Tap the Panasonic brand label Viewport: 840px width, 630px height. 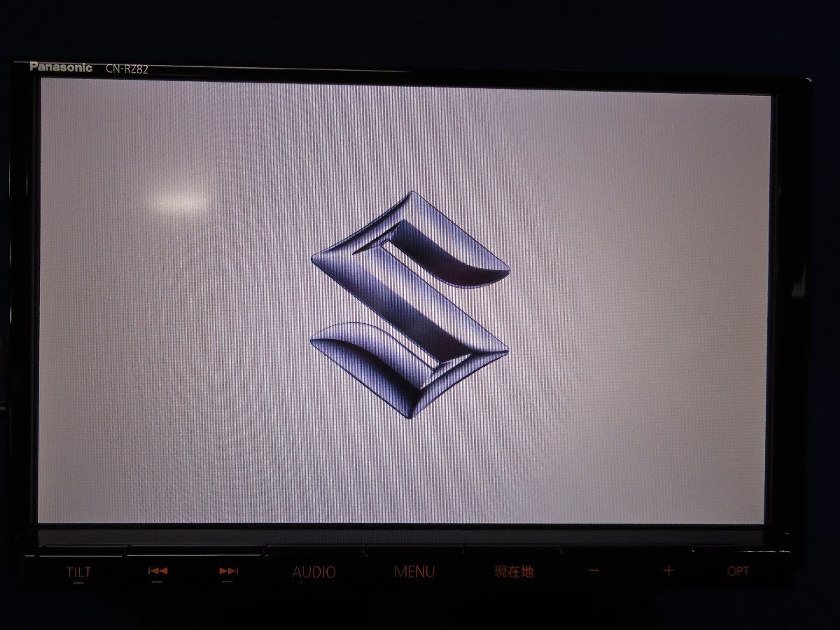pyautogui.click(x=61, y=68)
